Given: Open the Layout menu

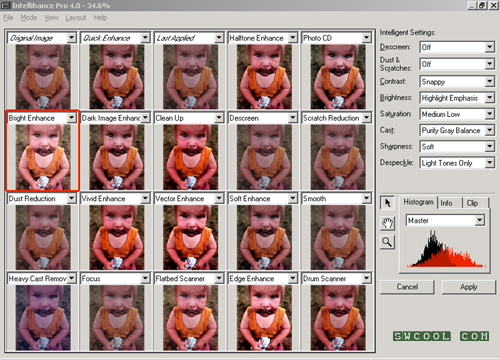Looking at the screenshot, I should [x=76, y=18].
